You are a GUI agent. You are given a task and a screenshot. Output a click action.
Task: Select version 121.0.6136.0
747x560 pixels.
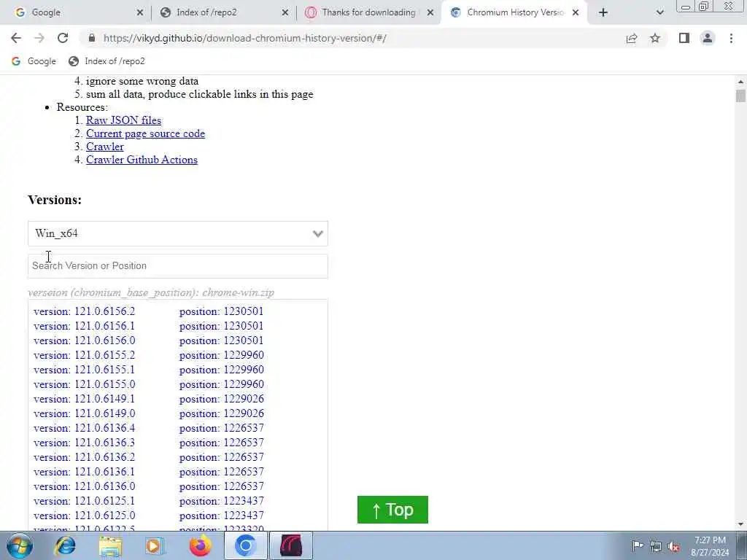click(85, 486)
